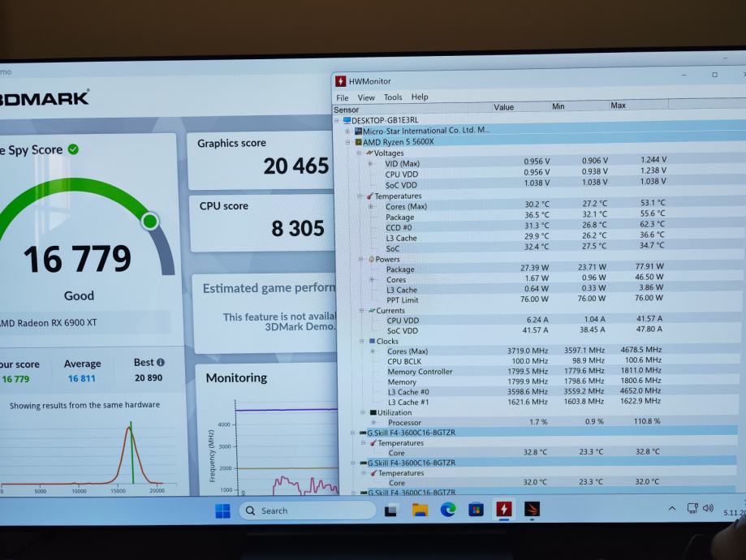The width and height of the screenshot is (746, 560).
Task: Open Task View from taskbar
Action: click(x=391, y=510)
